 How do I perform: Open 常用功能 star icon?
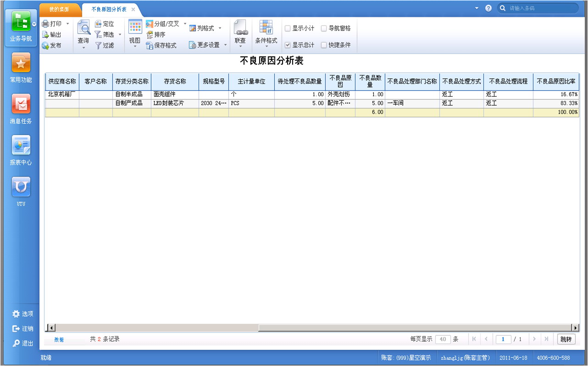(21, 63)
